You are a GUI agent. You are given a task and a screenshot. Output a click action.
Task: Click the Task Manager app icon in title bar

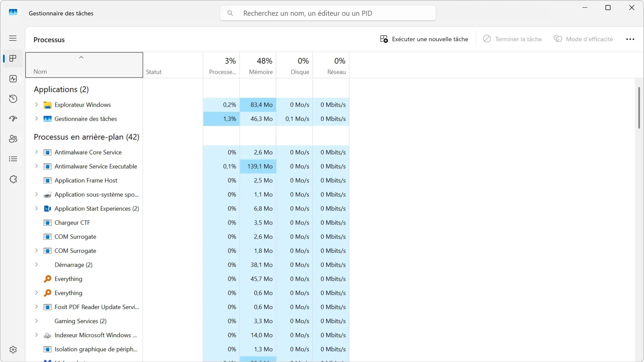pyautogui.click(x=13, y=12)
